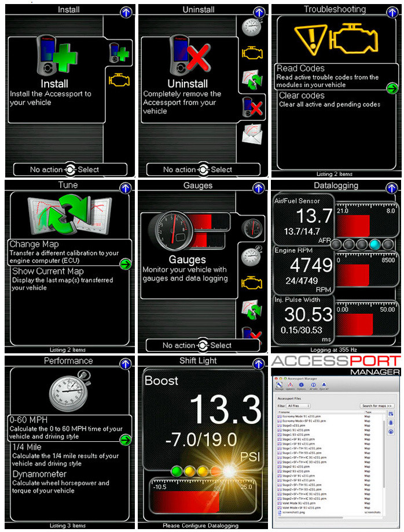Click middle trash-like side button beside file list
This screenshot has height=532, width=404.
click(x=391, y=422)
